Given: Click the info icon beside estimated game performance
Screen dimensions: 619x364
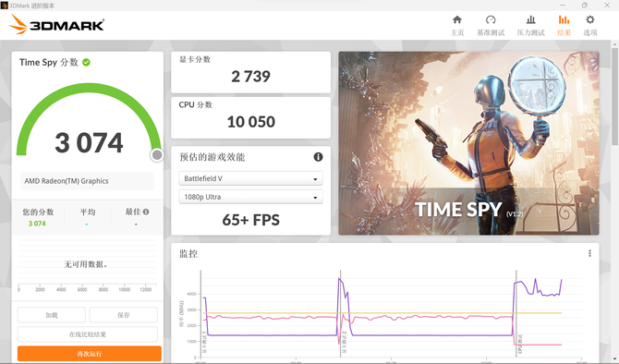Looking at the screenshot, I should point(318,157).
